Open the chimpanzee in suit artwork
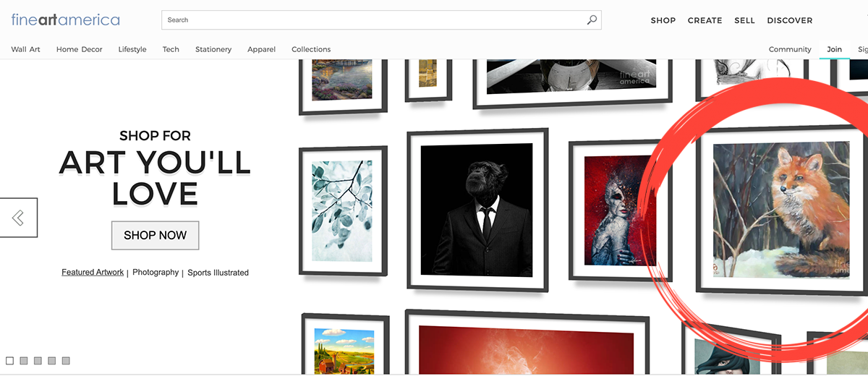Viewport: 868px width, 384px height. click(x=476, y=210)
